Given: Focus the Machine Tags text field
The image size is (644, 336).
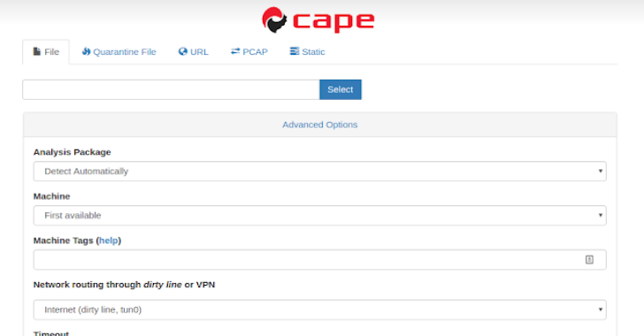Looking at the screenshot, I should tap(320, 260).
